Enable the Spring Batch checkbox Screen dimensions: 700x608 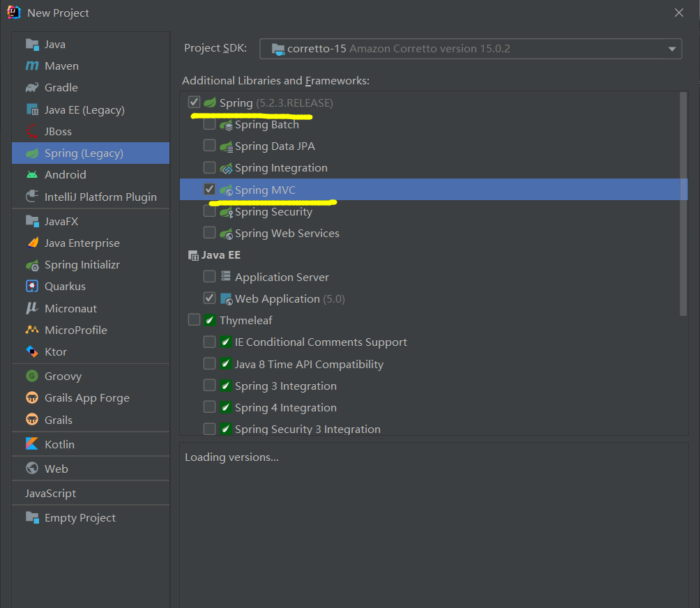click(x=209, y=123)
